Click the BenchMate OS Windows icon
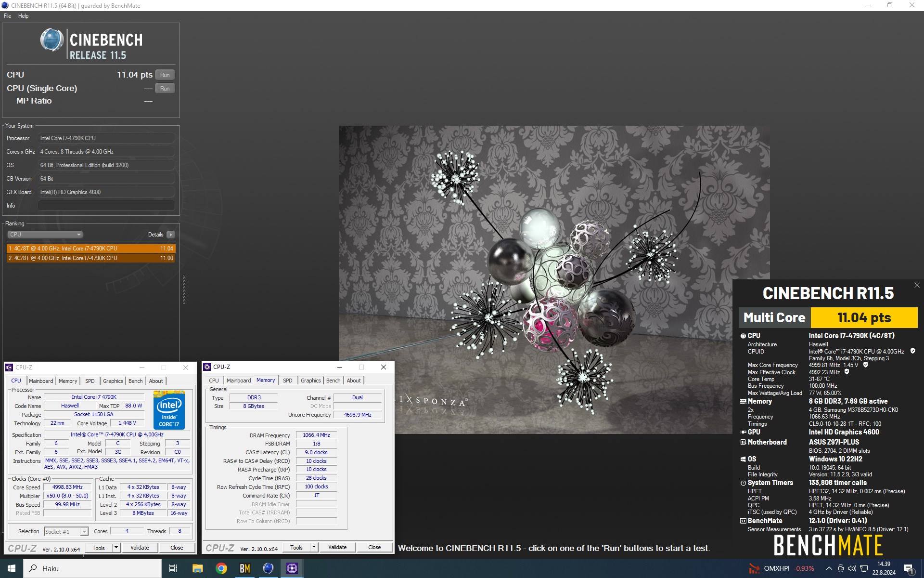This screenshot has width=924, height=578. (743, 459)
